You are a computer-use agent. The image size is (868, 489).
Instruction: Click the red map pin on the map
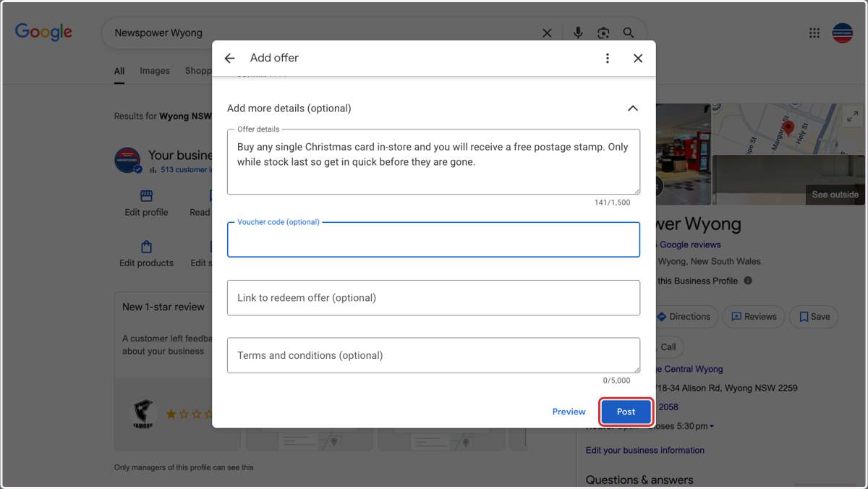pos(788,129)
